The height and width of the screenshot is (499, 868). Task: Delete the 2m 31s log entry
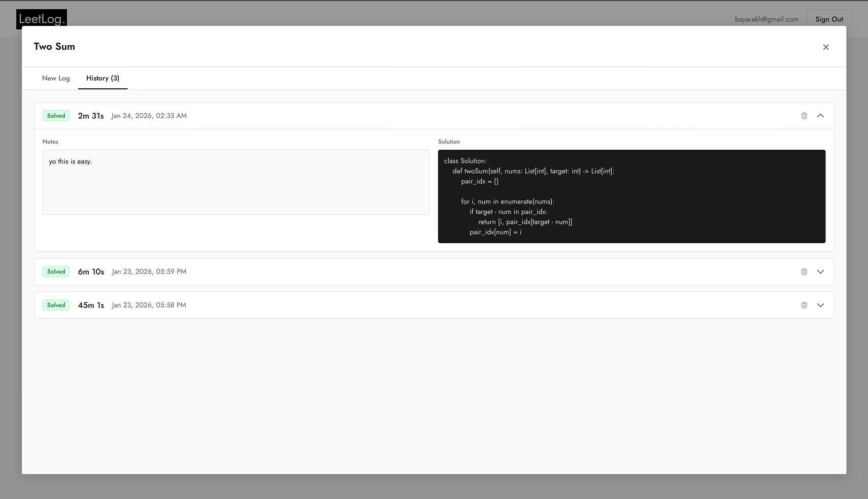(804, 116)
